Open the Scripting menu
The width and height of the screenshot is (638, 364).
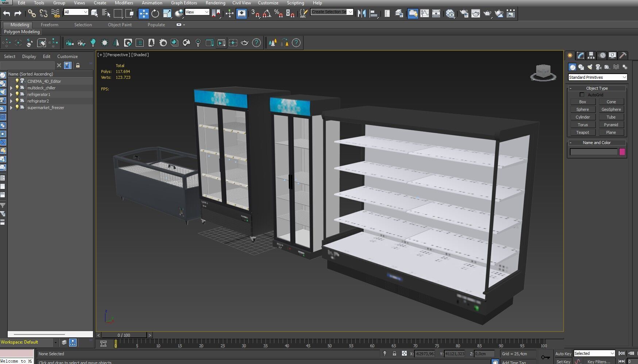(x=295, y=3)
